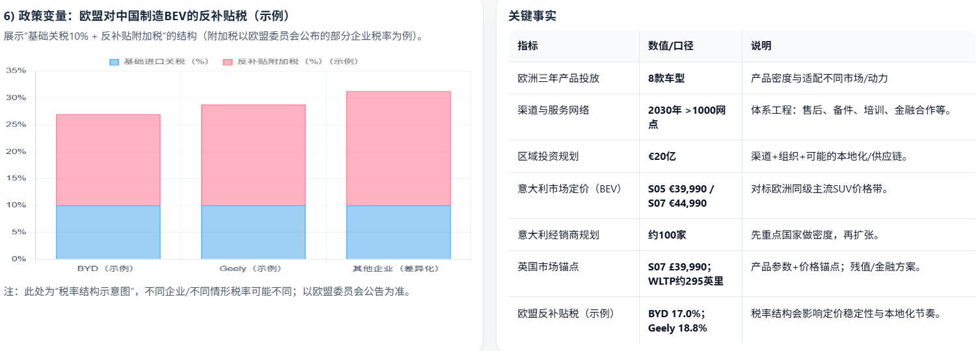The width and height of the screenshot is (980, 351).
Task: Click the blue 基础进口关税 legend swatch
Action: [115, 62]
